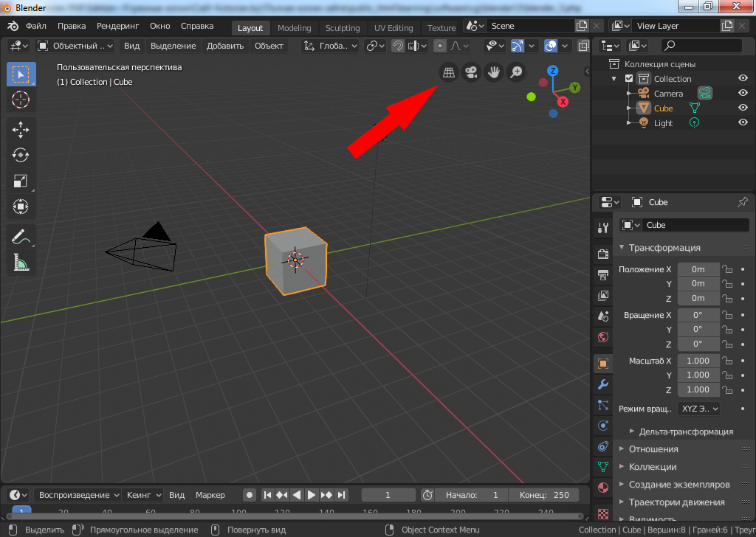This screenshot has height=537, width=756.
Task: Switch to orthographic/perspective grid view icon
Action: coord(447,72)
